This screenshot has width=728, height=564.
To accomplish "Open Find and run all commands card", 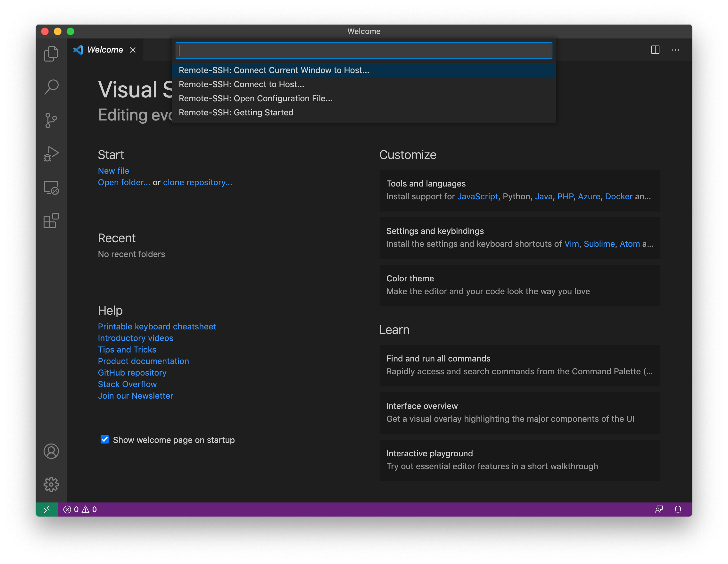I will click(520, 365).
